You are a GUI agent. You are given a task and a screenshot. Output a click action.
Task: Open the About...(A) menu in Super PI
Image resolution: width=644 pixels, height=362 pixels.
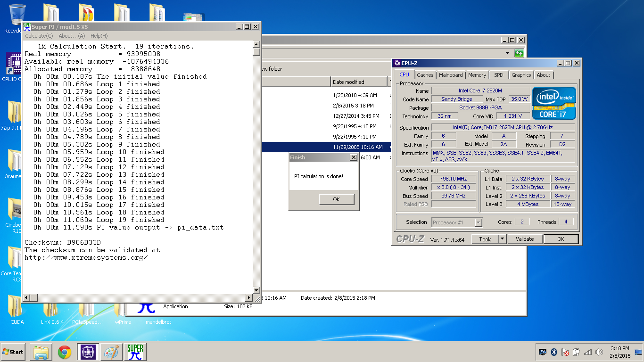coord(72,36)
